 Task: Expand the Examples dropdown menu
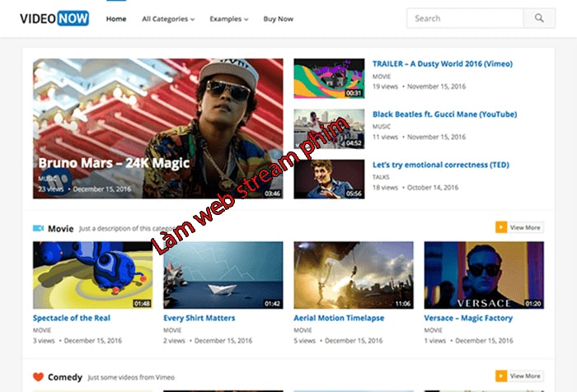[229, 19]
